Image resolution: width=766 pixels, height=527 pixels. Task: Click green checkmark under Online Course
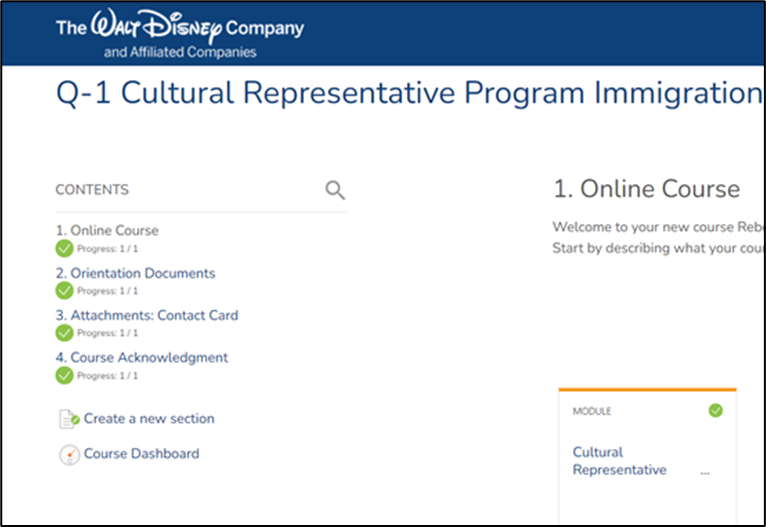[x=64, y=248]
